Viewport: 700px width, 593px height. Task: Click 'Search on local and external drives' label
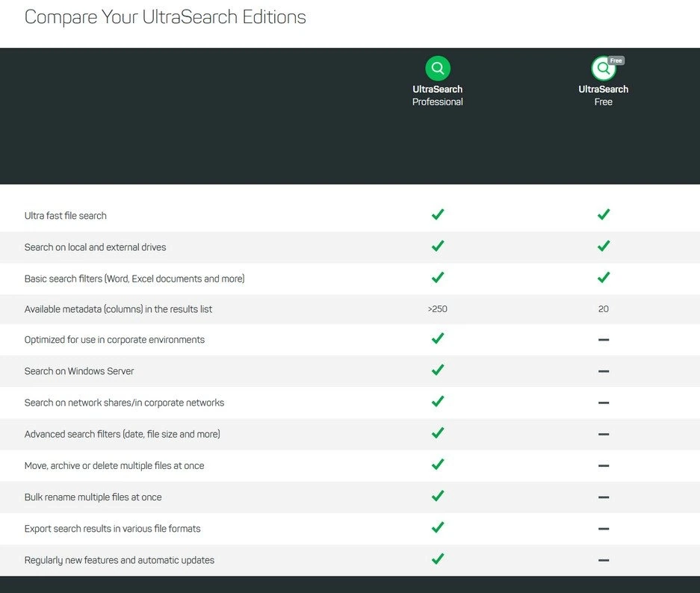(x=95, y=247)
